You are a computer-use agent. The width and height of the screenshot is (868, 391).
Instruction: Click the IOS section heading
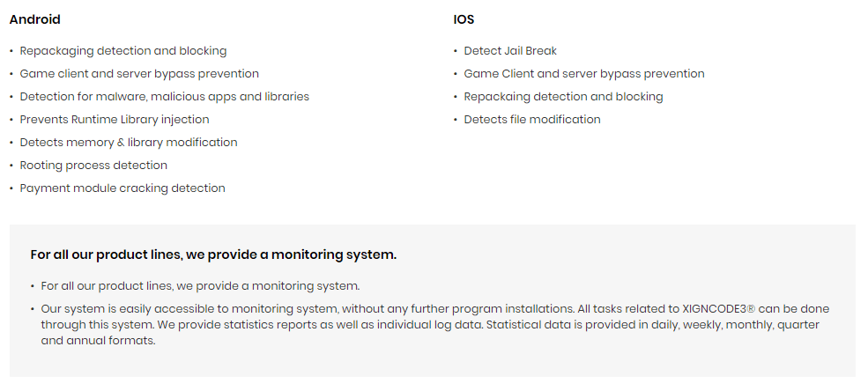[464, 19]
